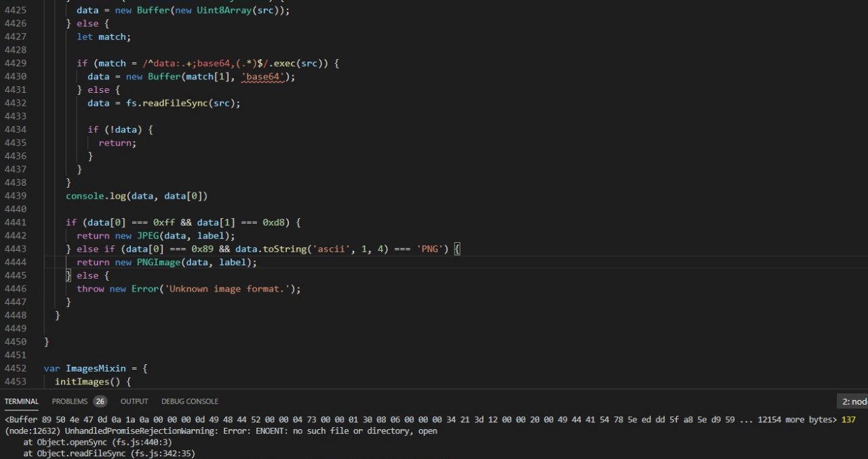Click the 0xff hex literal
This screenshot has width=868, height=459.
point(164,222)
